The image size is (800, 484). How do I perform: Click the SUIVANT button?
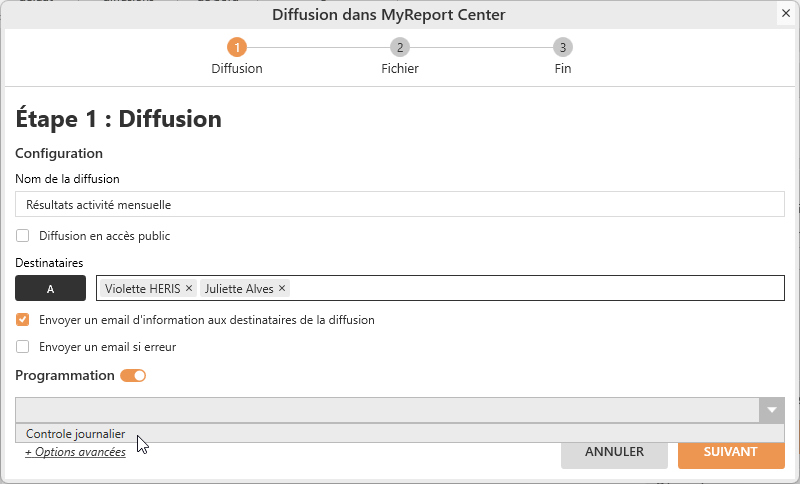click(x=730, y=452)
